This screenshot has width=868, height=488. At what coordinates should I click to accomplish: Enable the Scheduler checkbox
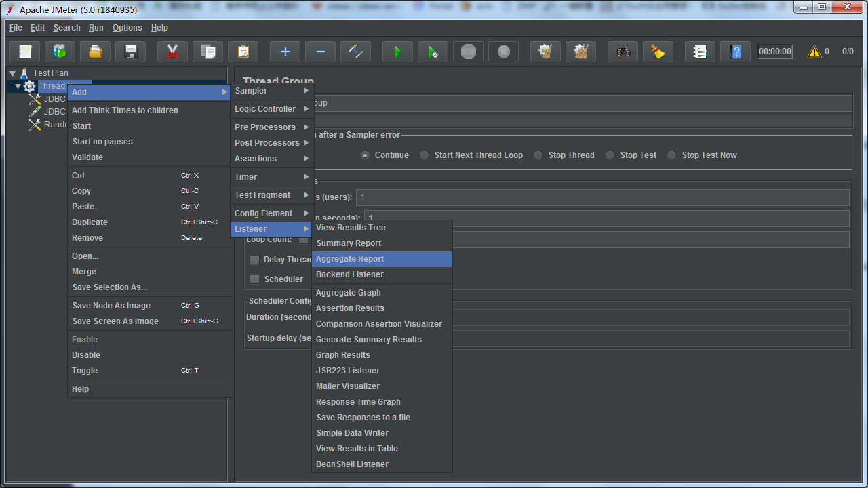click(x=254, y=279)
